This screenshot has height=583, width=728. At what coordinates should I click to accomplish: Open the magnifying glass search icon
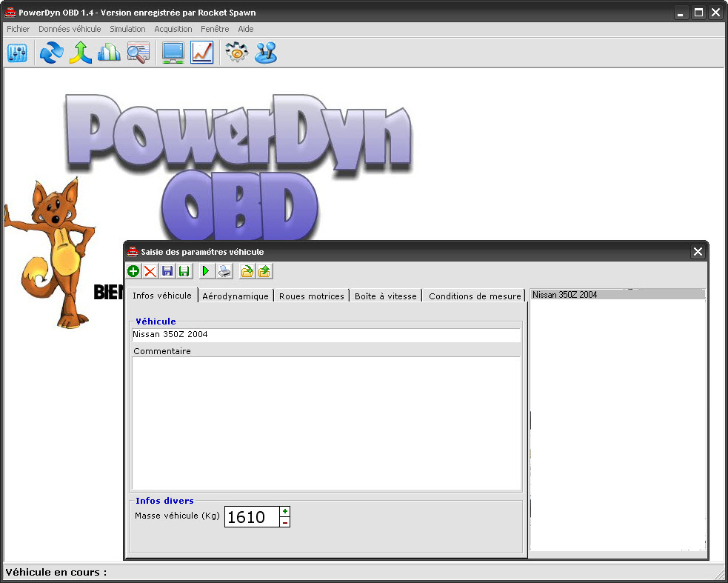pos(138,53)
